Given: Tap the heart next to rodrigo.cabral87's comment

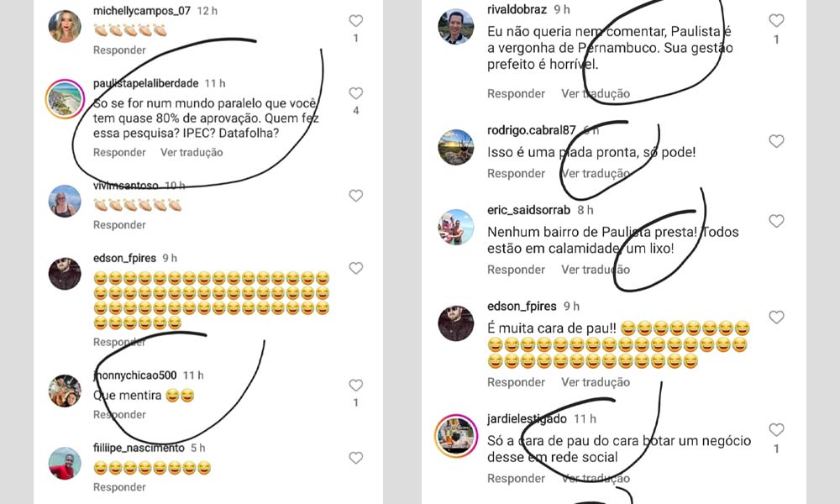Looking at the screenshot, I should [776, 141].
